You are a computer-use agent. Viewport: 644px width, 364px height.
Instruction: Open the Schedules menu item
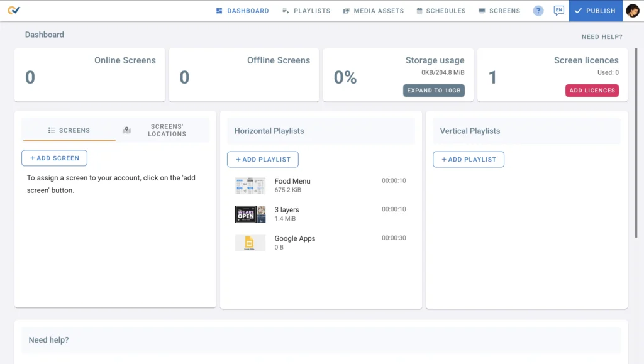coord(441,11)
